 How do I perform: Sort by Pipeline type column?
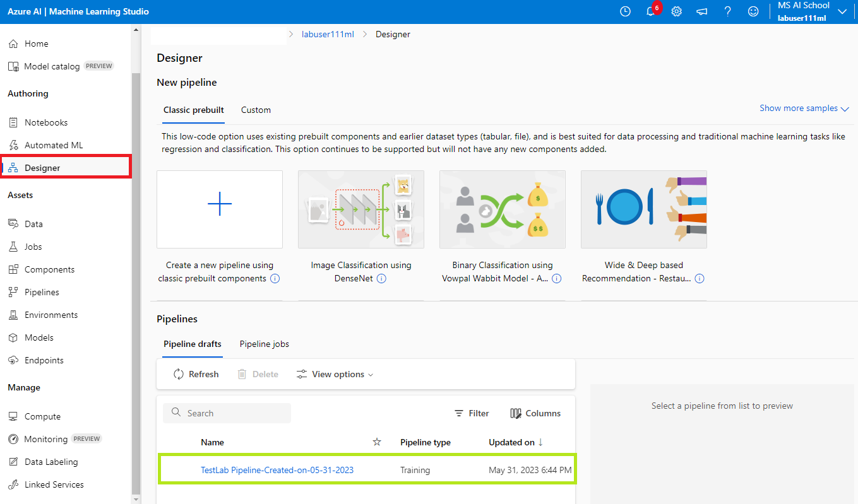(x=426, y=442)
